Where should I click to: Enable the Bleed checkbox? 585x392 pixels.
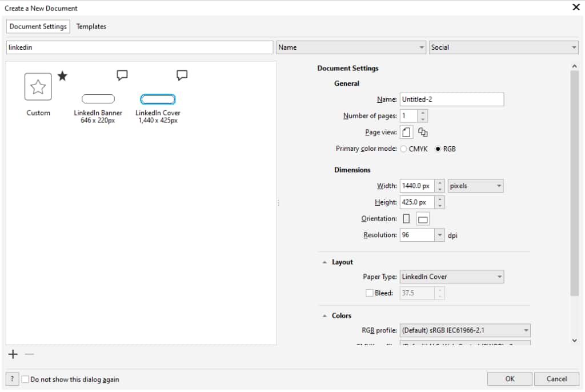click(369, 293)
